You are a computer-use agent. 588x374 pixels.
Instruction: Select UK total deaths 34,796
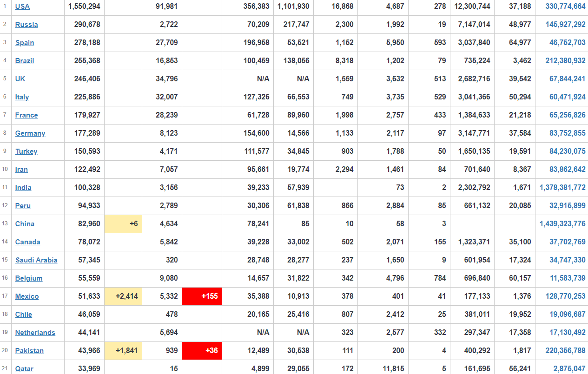167,79
